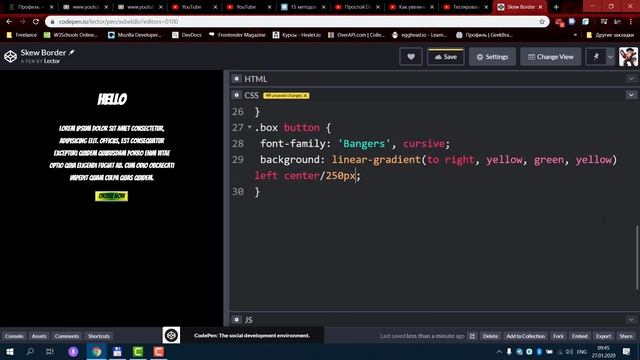Show keyboard Shortcuts
This screenshot has height=360, width=640.
coord(99,336)
